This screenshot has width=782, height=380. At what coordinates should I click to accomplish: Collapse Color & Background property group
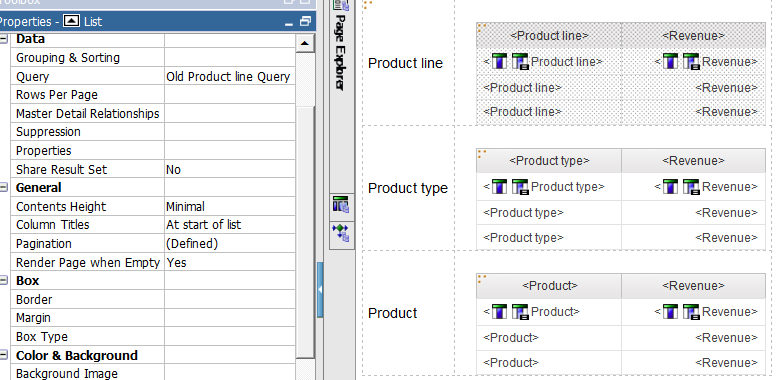4,355
